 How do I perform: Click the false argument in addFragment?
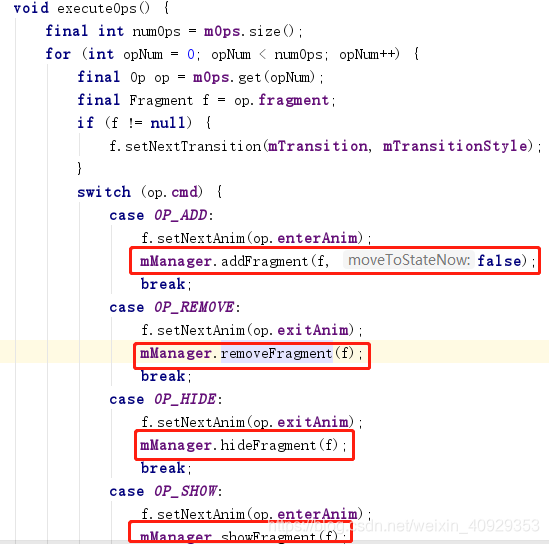coord(499,261)
